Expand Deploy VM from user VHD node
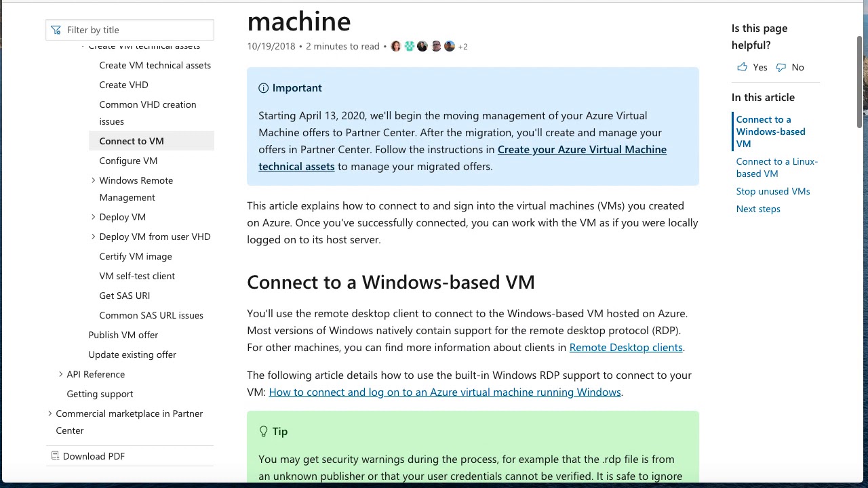The width and height of the screenshot is (868, 488). [x=93, y=237]
